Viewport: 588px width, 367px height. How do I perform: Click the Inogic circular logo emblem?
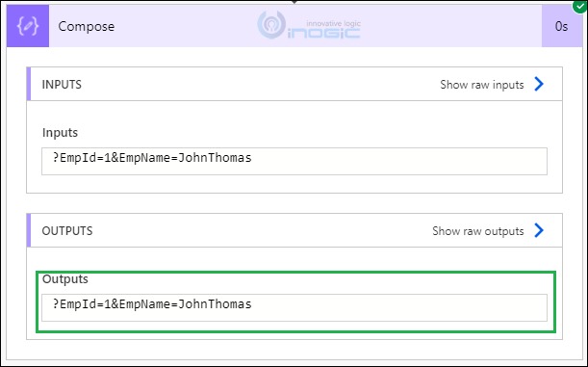(x=271, y=25)
